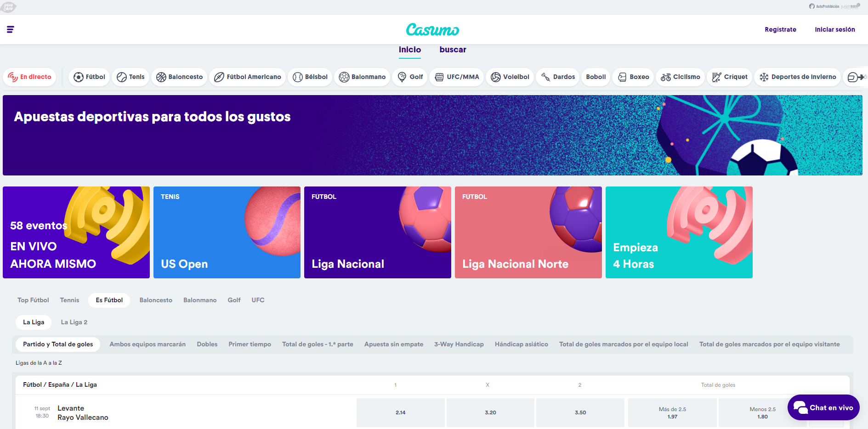
Task: Bet on Menos 2.5 at 1.80
Action: coord(762,413)
